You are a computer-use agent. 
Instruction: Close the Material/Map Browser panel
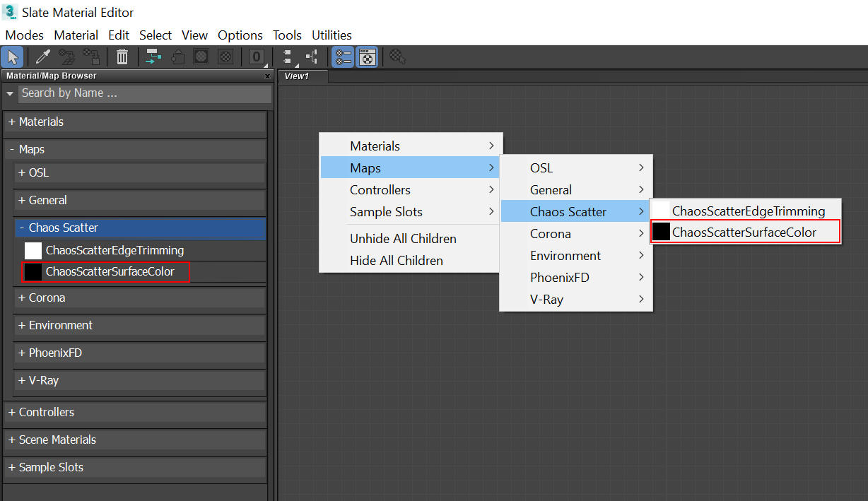(267, 76)
